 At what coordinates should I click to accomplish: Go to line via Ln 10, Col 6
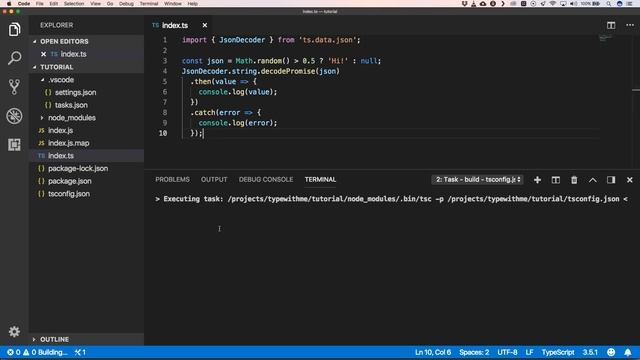tap(433, 352)
